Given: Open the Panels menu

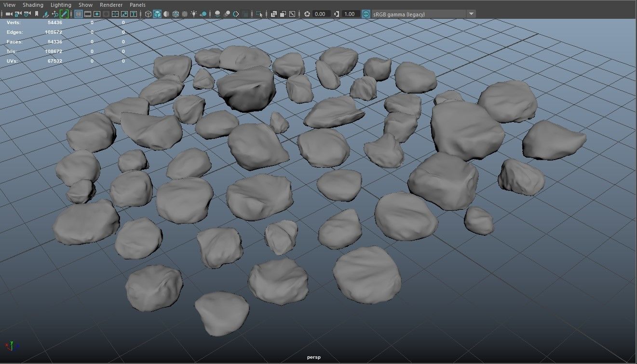Looking at the screenshot, I should click(x=137, y=5).
